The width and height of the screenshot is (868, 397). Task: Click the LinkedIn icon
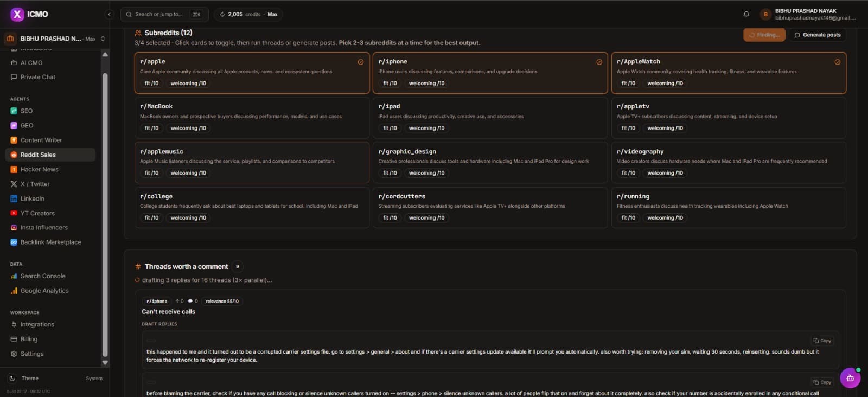14,198
